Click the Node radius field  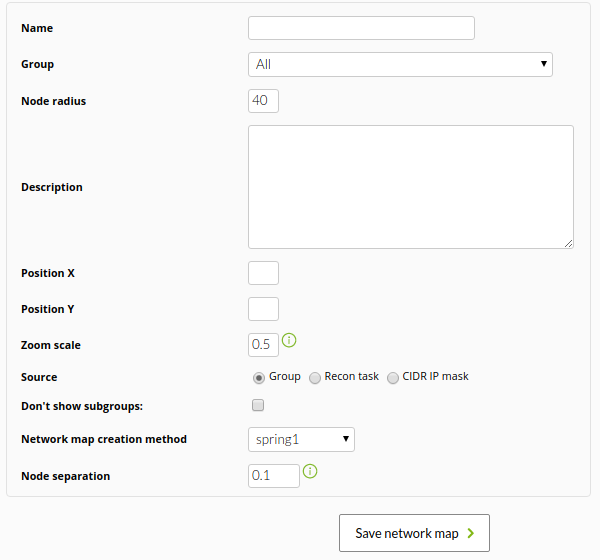point(263,101)
